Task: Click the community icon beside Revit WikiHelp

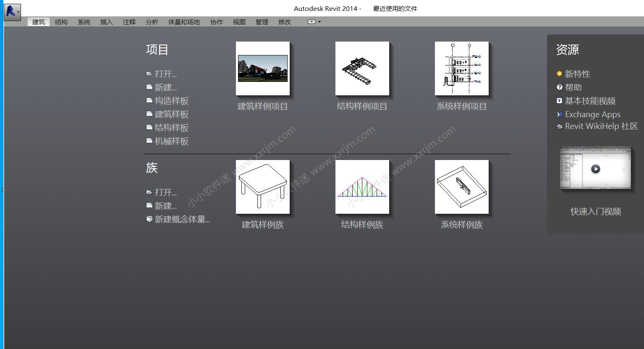Action: (x=559, y=126)
